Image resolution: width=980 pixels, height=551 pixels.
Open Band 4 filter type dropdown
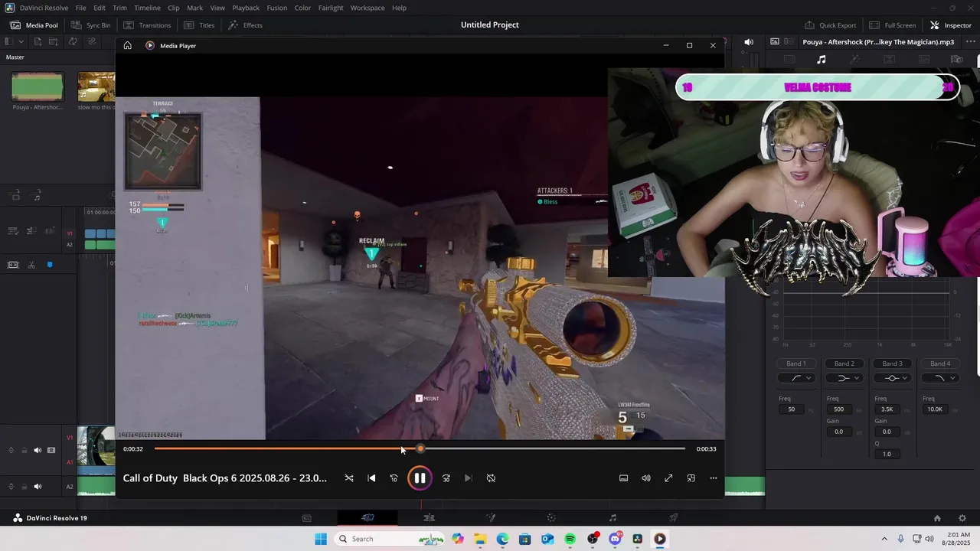[940, 378]
